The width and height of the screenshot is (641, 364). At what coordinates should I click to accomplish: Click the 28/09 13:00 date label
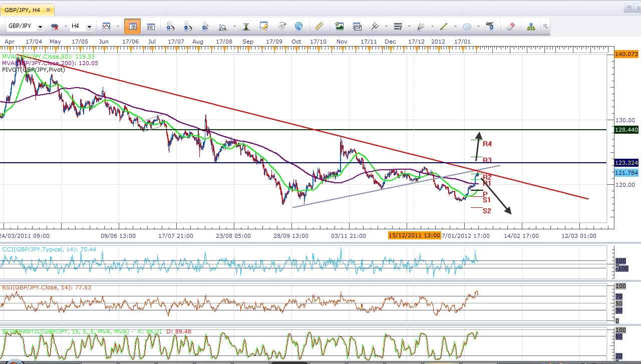291,235
